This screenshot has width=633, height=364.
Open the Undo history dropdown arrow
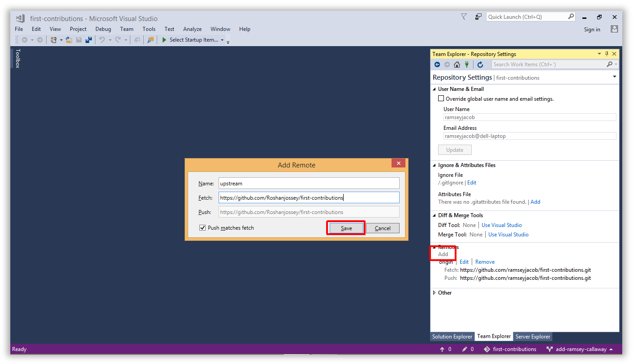110,40
